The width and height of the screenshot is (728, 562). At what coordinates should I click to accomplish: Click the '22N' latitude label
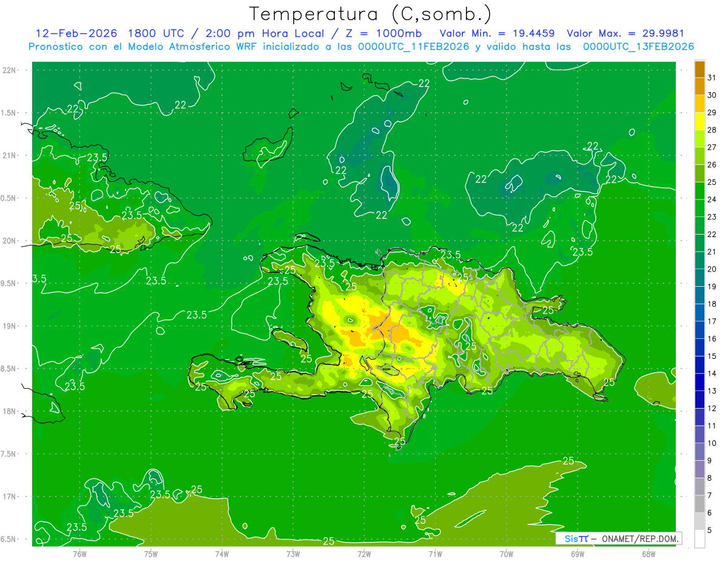pyautogui.click(x=9, y=70)
